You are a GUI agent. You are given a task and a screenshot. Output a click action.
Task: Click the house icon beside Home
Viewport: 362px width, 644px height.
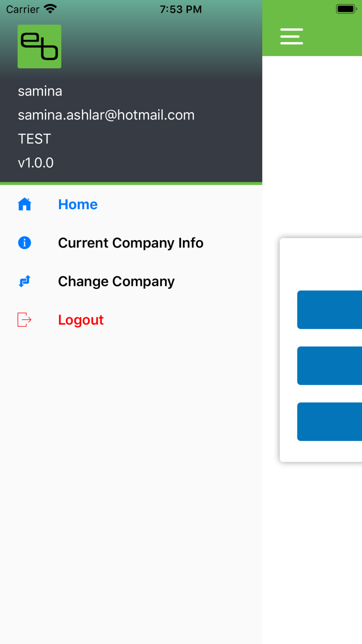pyautogui.click(x=24, y=204)
